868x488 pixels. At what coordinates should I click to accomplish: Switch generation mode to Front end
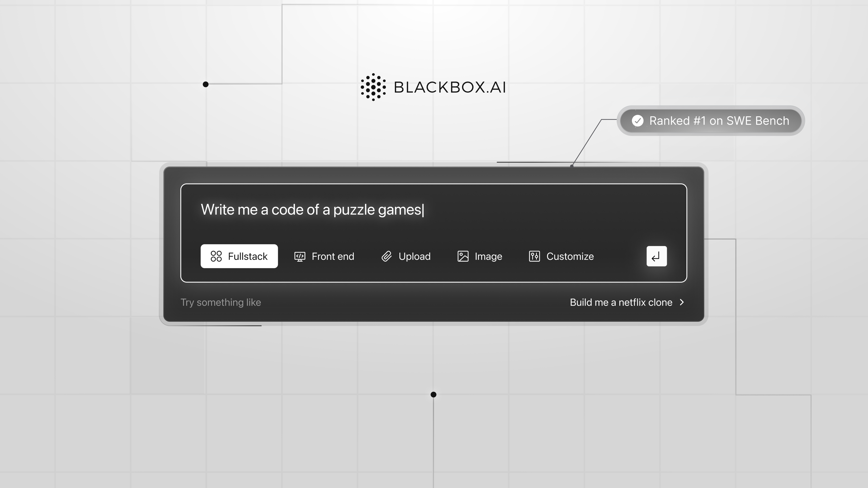[x=324, y=256]
